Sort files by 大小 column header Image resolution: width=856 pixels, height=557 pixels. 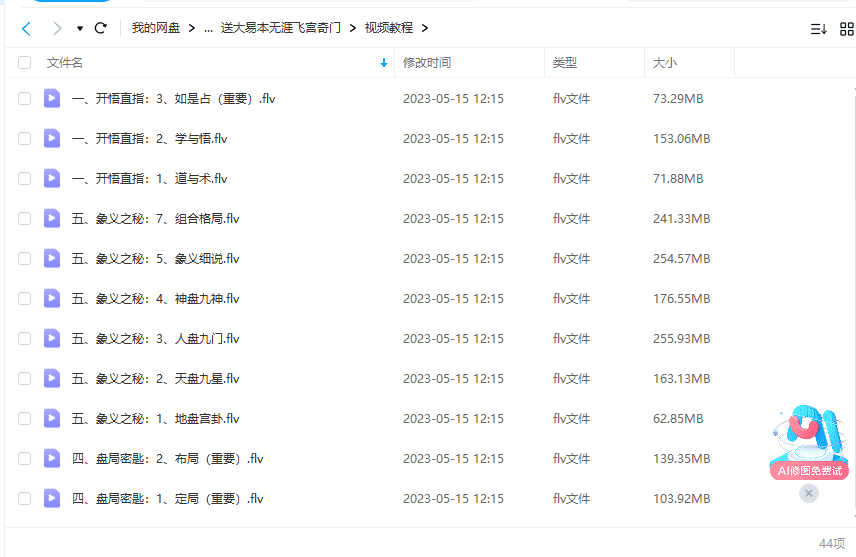(665, 63)
